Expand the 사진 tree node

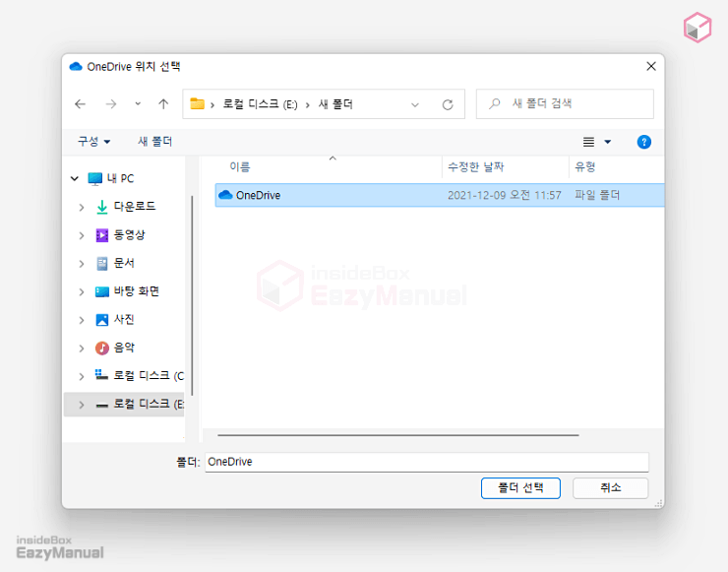[x=82, y=320]
